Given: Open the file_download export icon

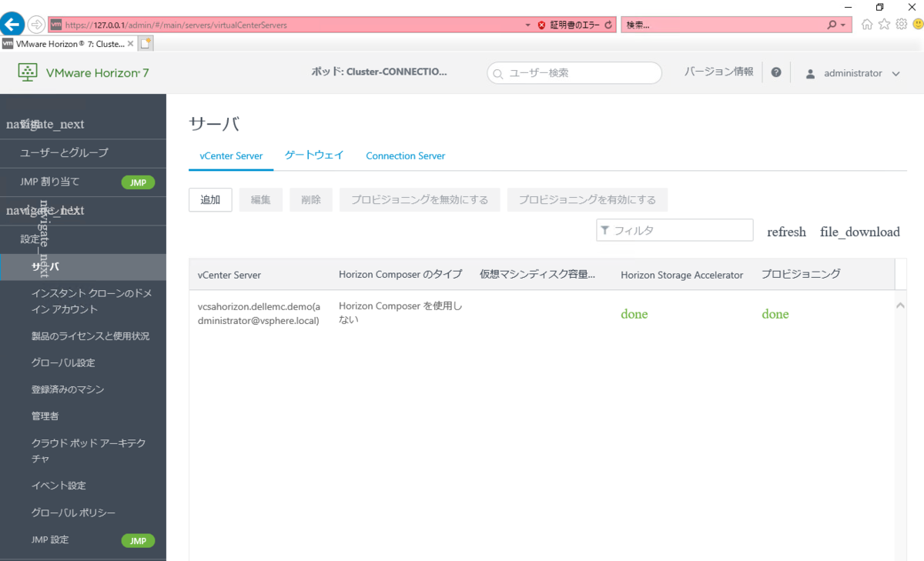Looking at the screenshot, I should (x=859, y=231).
